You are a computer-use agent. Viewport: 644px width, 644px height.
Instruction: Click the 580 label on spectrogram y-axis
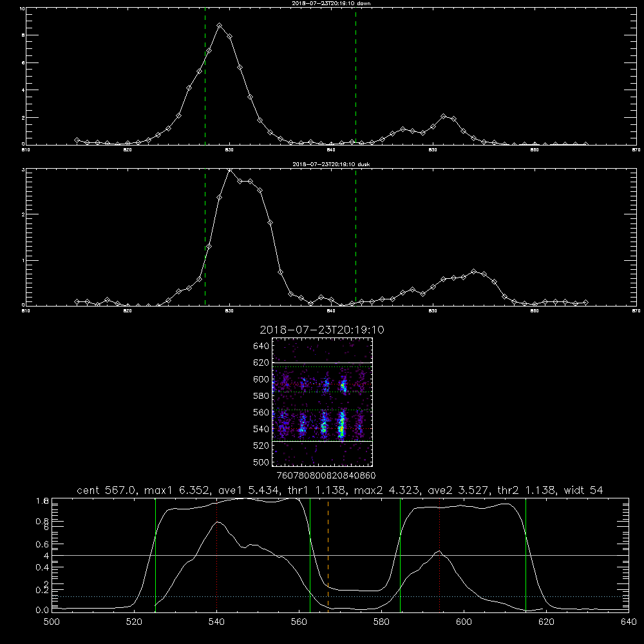click(261, 395)
